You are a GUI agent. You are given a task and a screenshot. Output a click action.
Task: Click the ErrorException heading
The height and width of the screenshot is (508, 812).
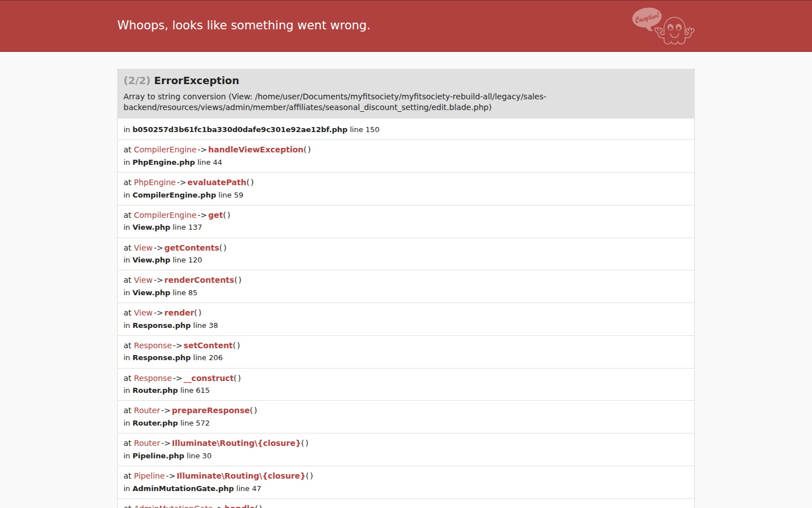tap(196, 81)
